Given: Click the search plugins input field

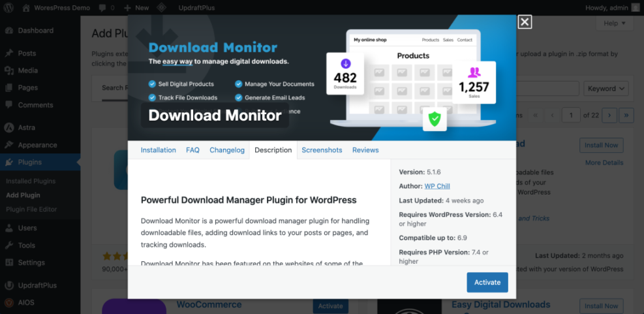Looking at the screenshot, I should [547, 88].
